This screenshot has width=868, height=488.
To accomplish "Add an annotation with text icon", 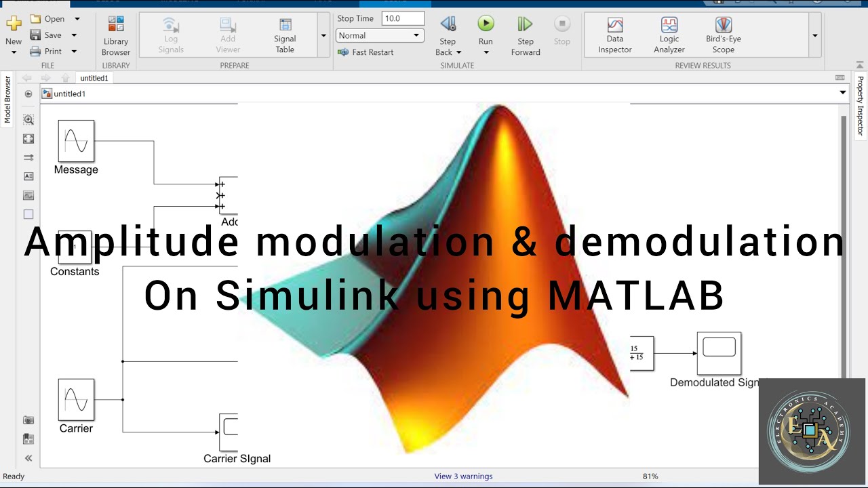I will tap(28, 176).
